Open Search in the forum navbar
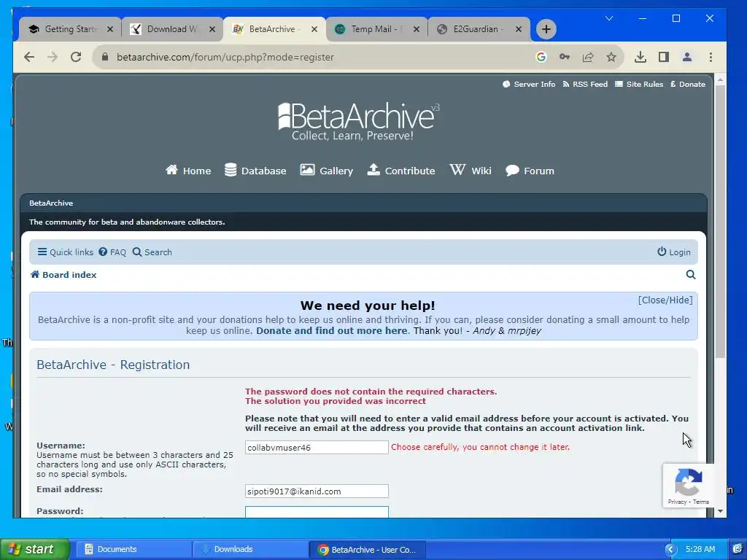The height and width of the screenshot is (560, 747). (x=152, y=252)
